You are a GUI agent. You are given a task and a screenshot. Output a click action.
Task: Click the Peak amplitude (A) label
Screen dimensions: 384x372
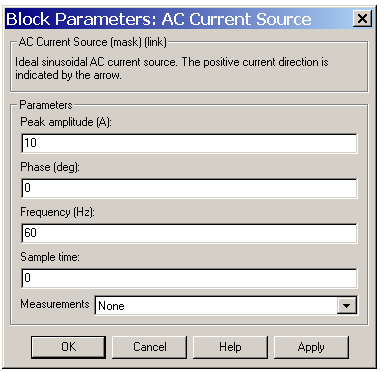point(66,122)
